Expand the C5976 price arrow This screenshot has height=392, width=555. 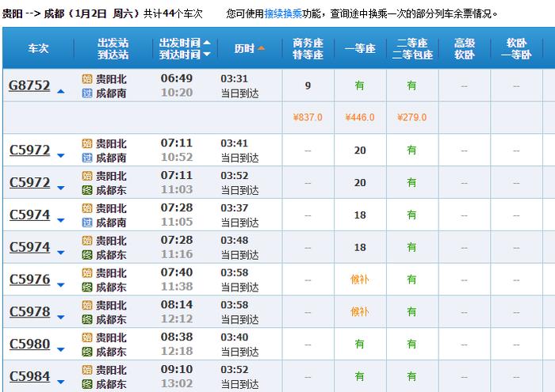pos(61,285)
